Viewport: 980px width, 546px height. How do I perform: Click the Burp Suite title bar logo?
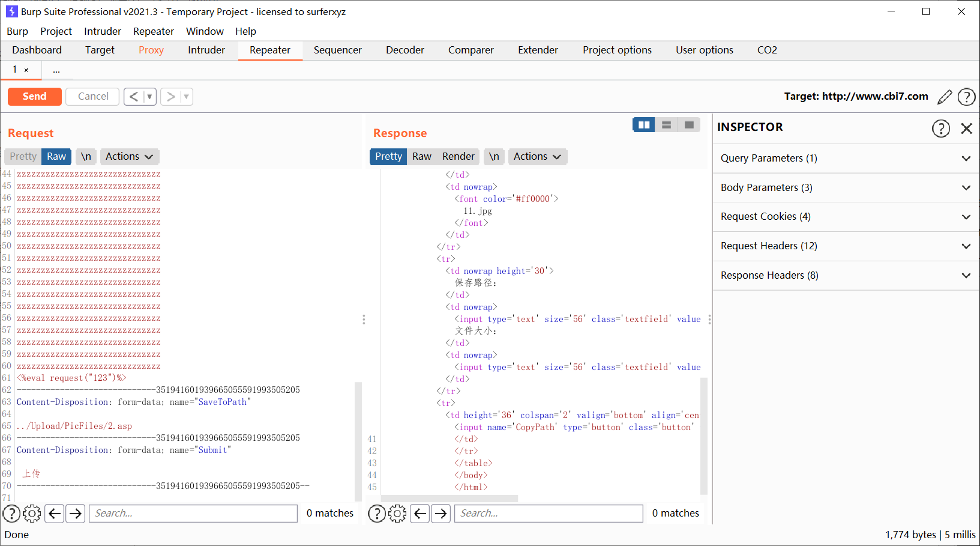click(11, 11)
